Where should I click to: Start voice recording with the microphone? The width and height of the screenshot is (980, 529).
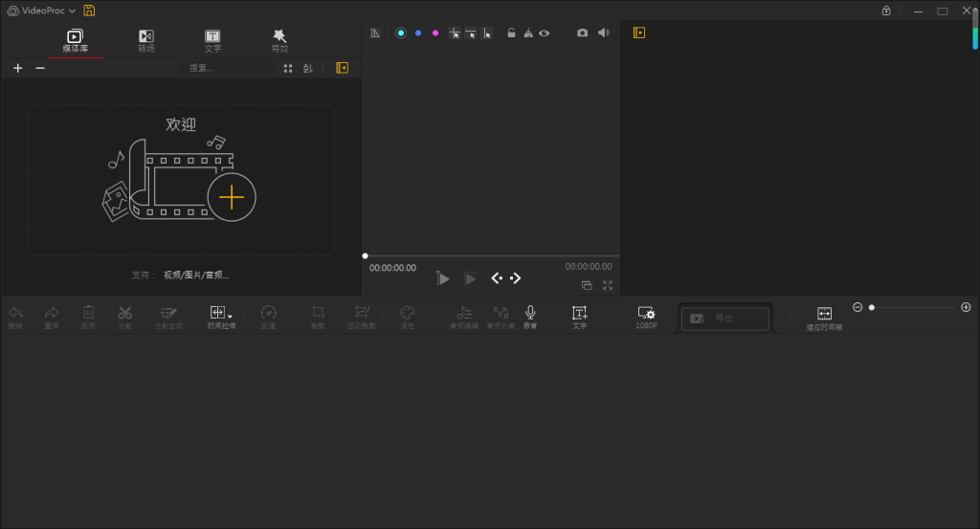530,317
